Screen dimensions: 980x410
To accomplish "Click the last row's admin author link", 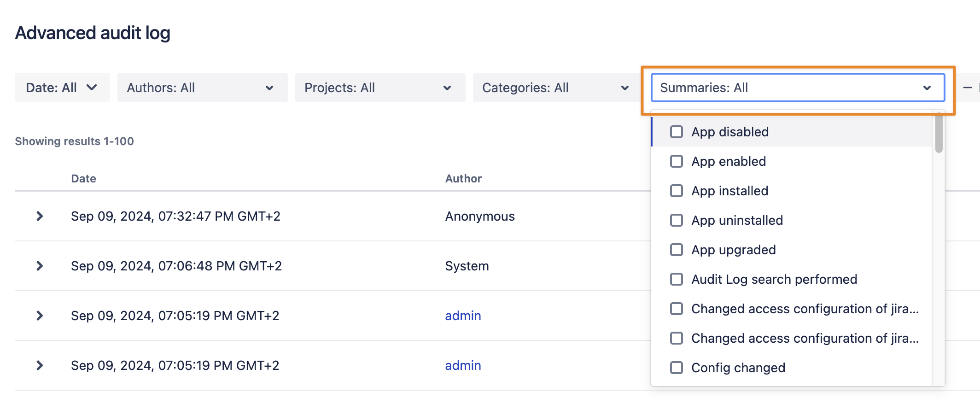I will [463, 365].
